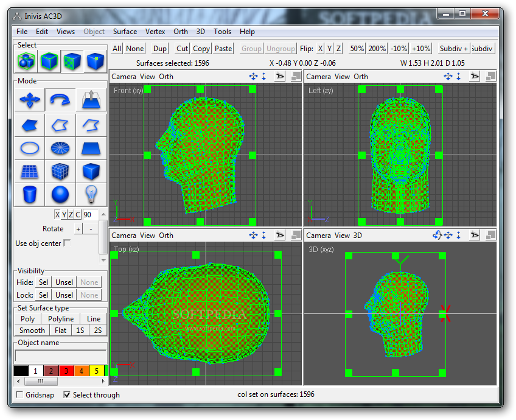
Task: Enable the Gridsnap checkbox
Action: [19, 394]
